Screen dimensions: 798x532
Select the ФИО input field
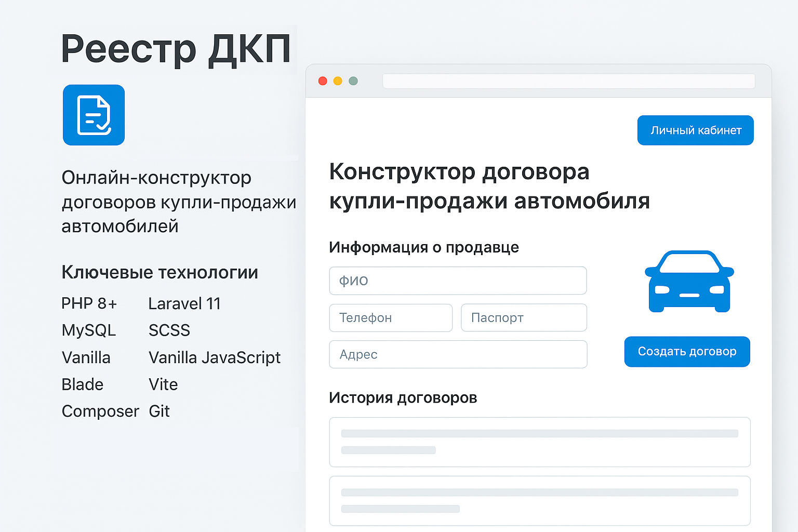458,281
